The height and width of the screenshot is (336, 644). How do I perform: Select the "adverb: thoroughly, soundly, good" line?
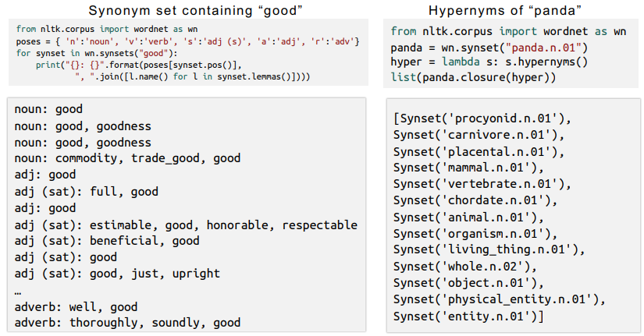click(127, 322)
